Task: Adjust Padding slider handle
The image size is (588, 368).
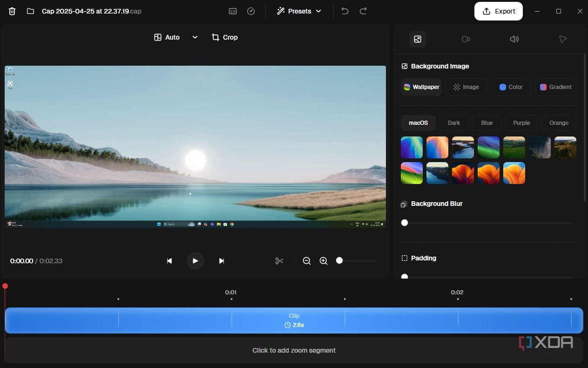Action: [x=405, y=277]
